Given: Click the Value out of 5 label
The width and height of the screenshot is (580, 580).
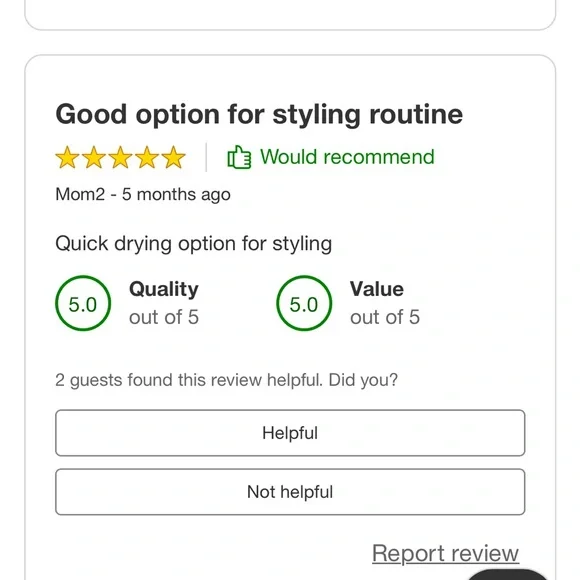Looking at the screenshot, I should [385, 303].
